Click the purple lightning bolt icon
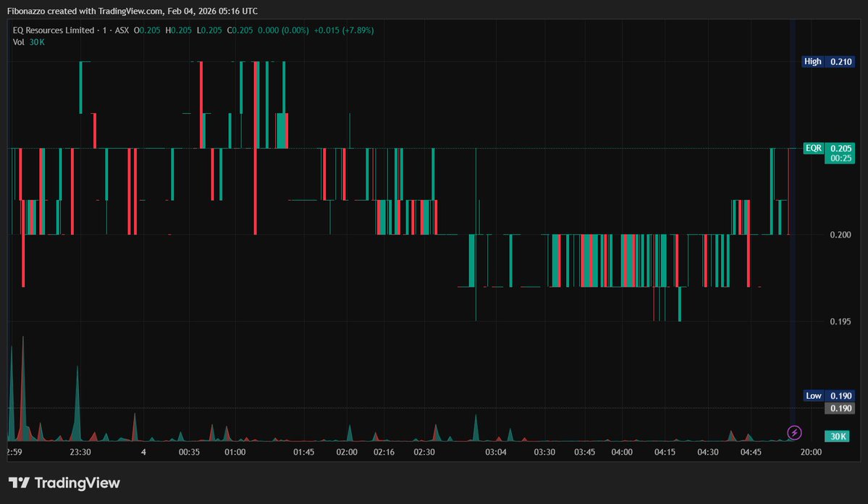868x504 pixels. tap(794, 432)
